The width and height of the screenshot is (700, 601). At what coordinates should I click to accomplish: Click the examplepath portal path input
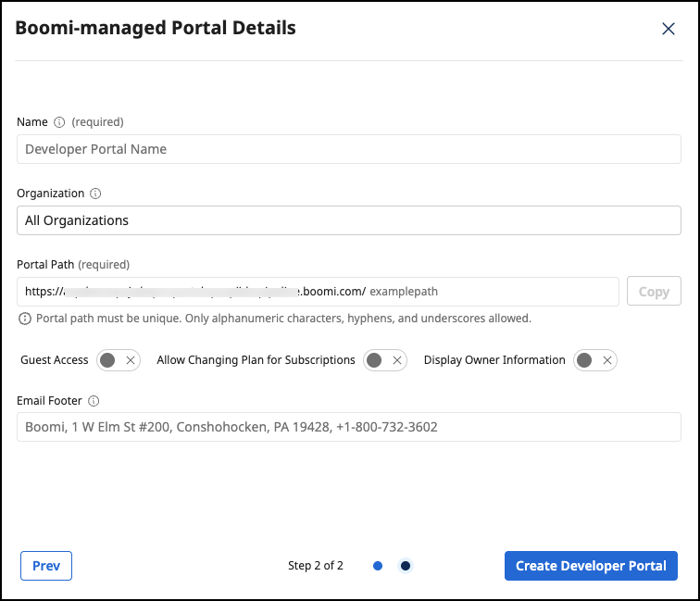491,292
